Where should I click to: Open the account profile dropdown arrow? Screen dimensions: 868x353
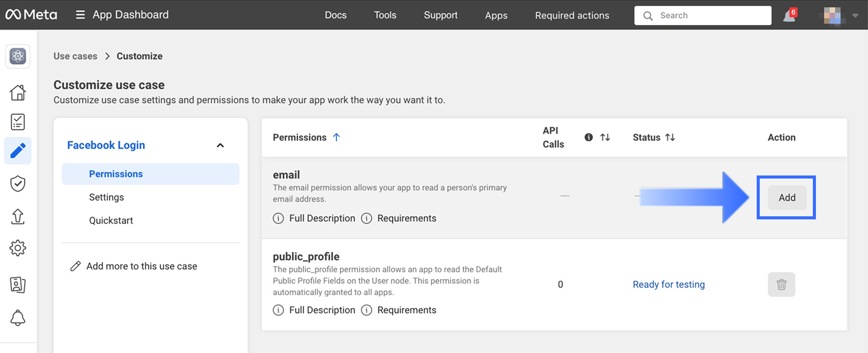(x=855, y=16)
